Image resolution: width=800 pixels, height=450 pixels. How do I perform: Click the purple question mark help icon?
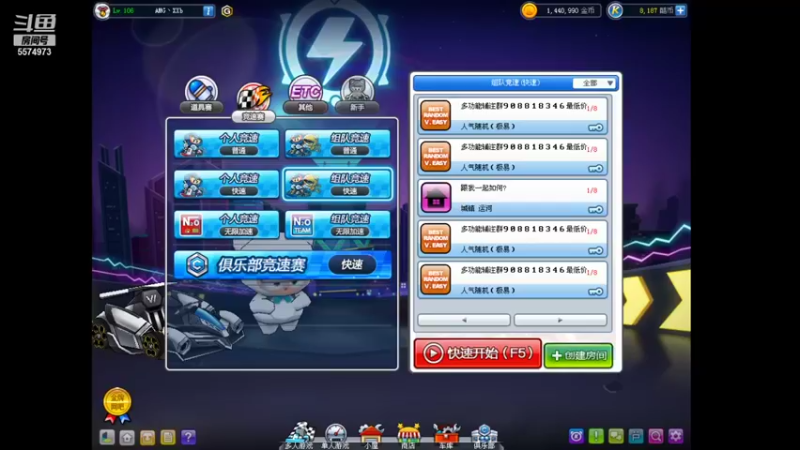click(x=188, y=437)
